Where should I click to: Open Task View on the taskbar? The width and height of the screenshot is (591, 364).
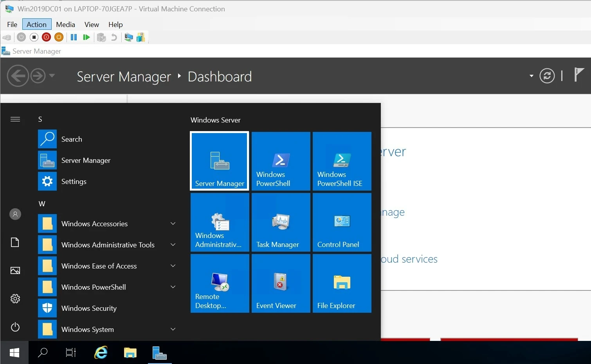pyautogui.click(x=71, y=353)
